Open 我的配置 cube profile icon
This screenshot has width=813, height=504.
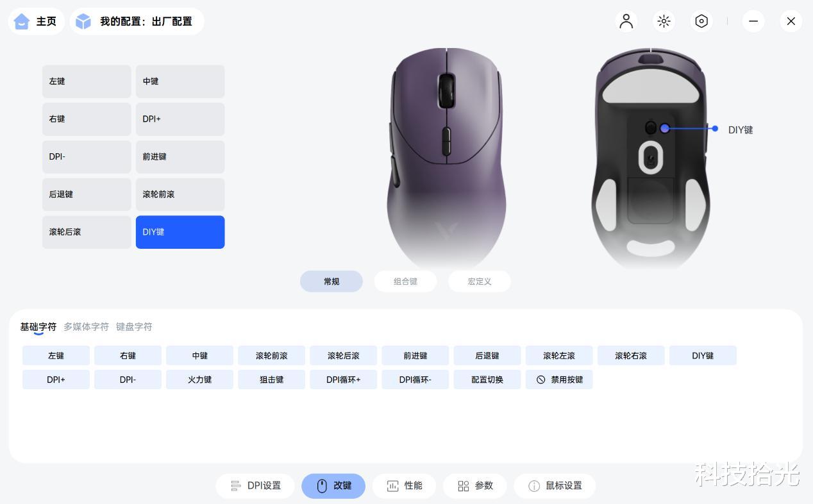pyautogui.click(x=83, y=21)
